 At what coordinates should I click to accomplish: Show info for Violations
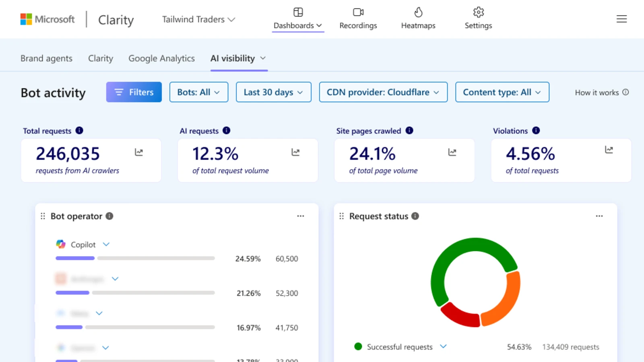pos(536,130)
